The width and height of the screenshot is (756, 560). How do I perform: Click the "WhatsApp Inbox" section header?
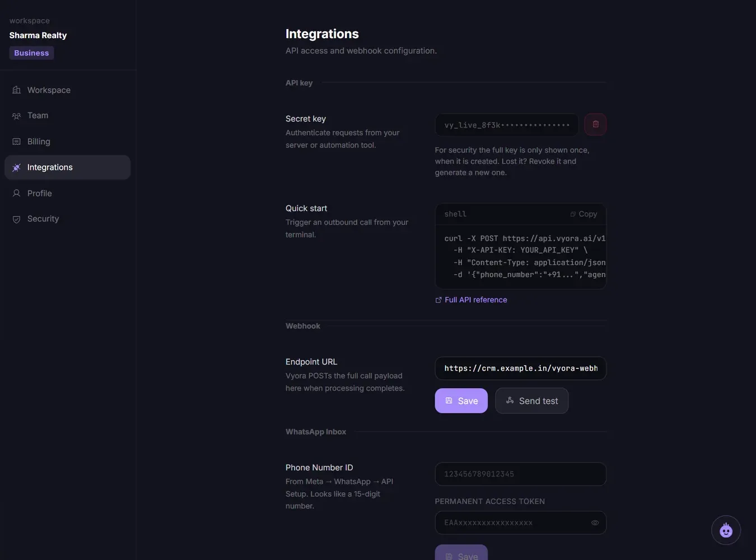(x=316, y=432)
